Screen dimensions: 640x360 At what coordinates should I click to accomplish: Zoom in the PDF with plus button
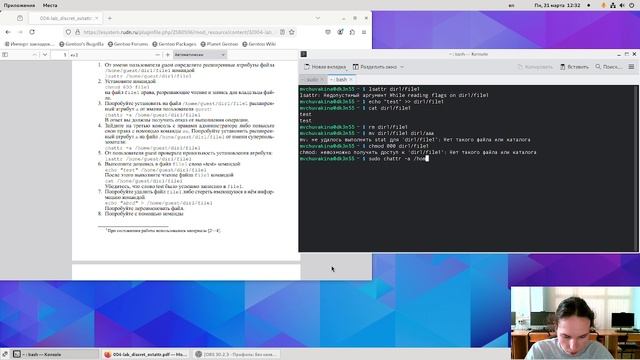[x=168, y=55]
